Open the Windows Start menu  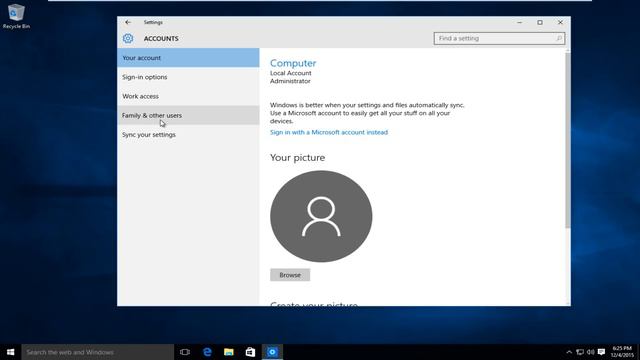(11, 352)
